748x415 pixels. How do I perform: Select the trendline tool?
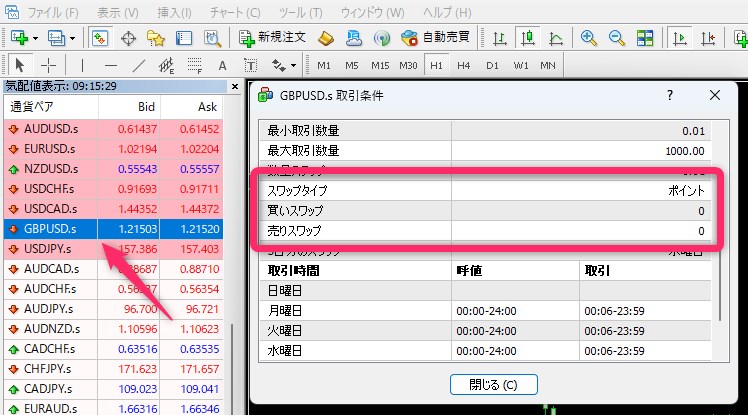[x=138, y=65]
